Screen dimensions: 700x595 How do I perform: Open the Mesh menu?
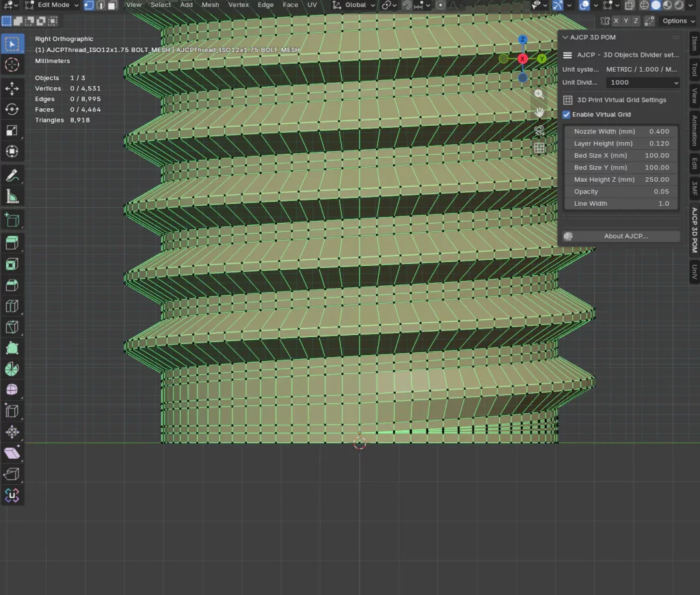[x=211, y=5]
